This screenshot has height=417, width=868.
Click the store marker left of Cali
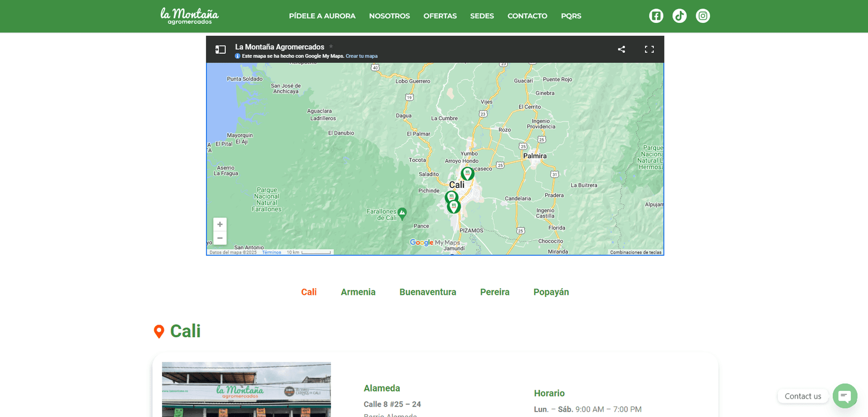click(x=451, y=197)
